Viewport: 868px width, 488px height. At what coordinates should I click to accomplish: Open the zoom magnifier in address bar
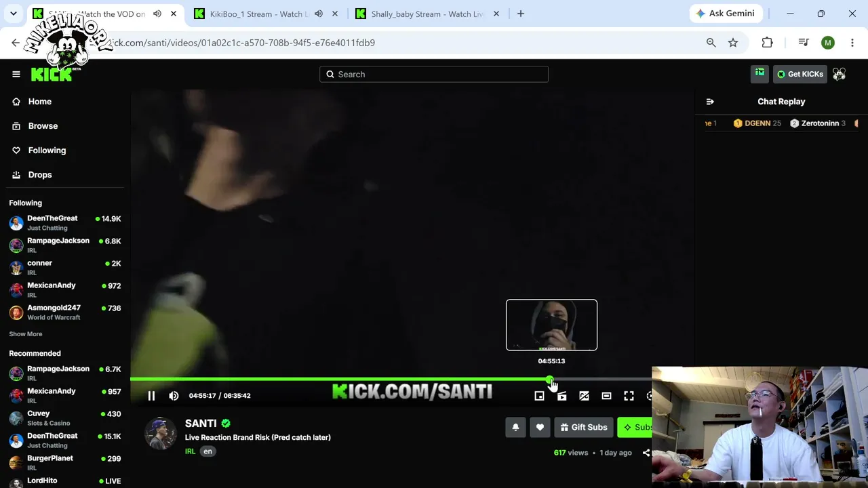(711, 43)
